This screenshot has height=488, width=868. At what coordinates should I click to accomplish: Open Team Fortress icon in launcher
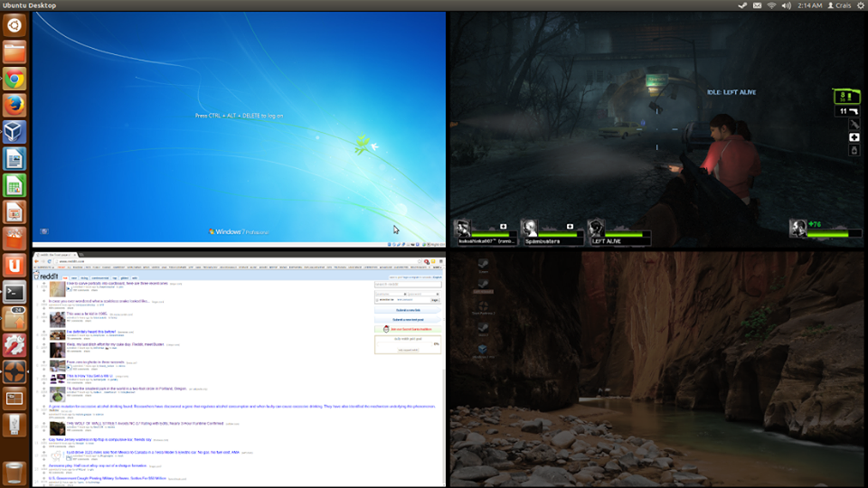pos(14,371)
